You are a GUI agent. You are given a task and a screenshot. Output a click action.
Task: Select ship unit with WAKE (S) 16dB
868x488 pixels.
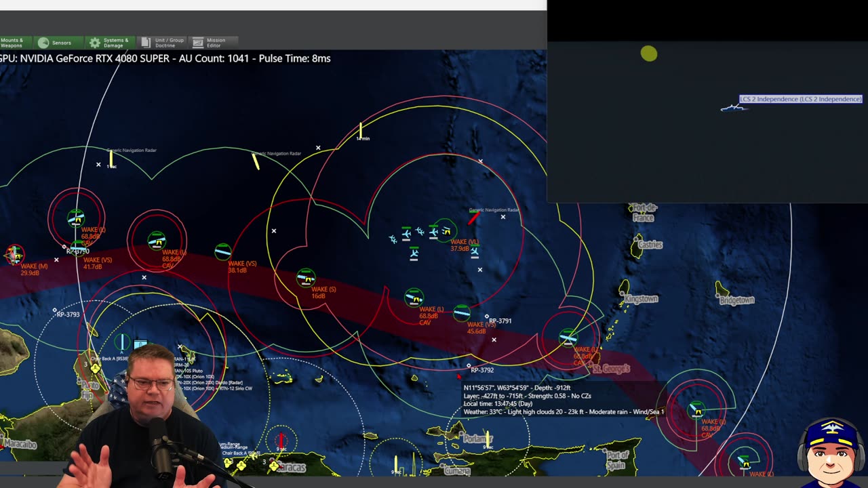[306, 277]
